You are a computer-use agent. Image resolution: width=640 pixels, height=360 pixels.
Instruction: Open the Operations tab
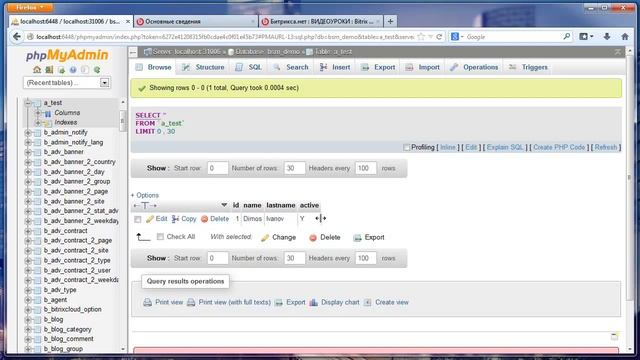474,67
